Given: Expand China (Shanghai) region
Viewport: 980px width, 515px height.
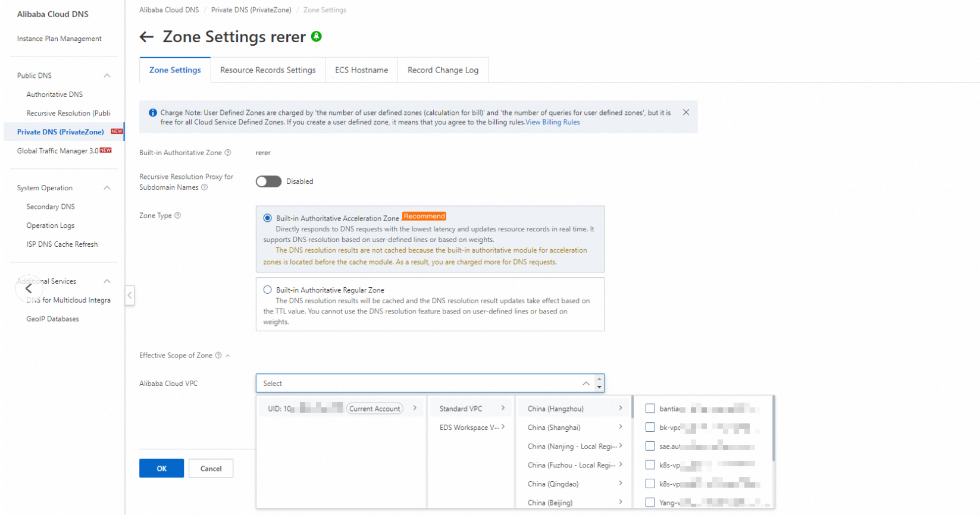Looking at the screenshot, I should pos(575,427).
